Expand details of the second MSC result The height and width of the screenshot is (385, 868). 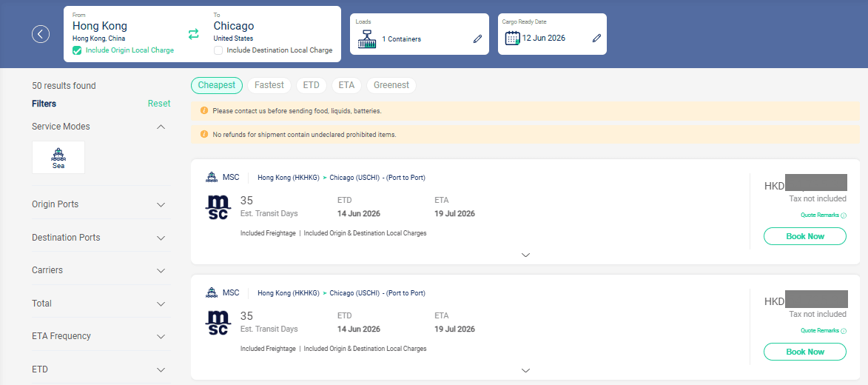[x=526, y=370]
